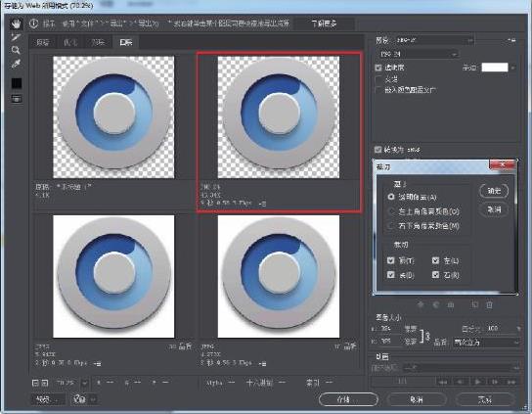Open the PNG-24 file format dropdown
Screen dimensions: 532x414
(x=418, y=54)
